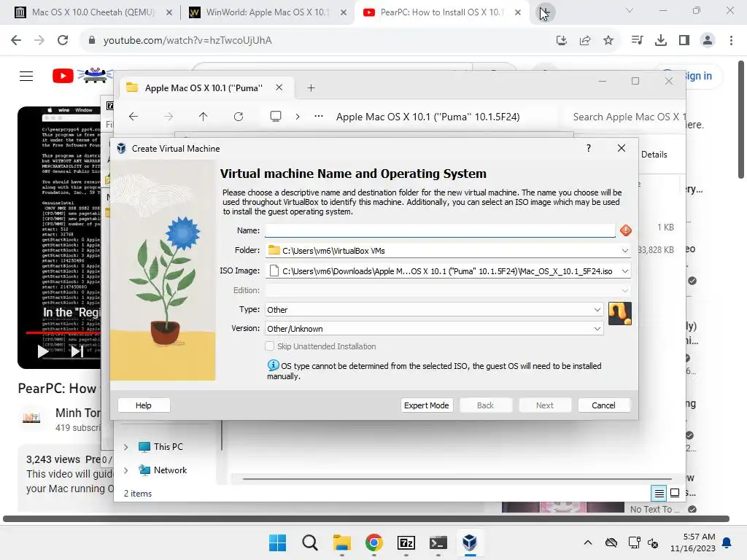This screenshot has width=747, height=560.
Task: Open the ISO Image dropdown
Action: [624, 271]
